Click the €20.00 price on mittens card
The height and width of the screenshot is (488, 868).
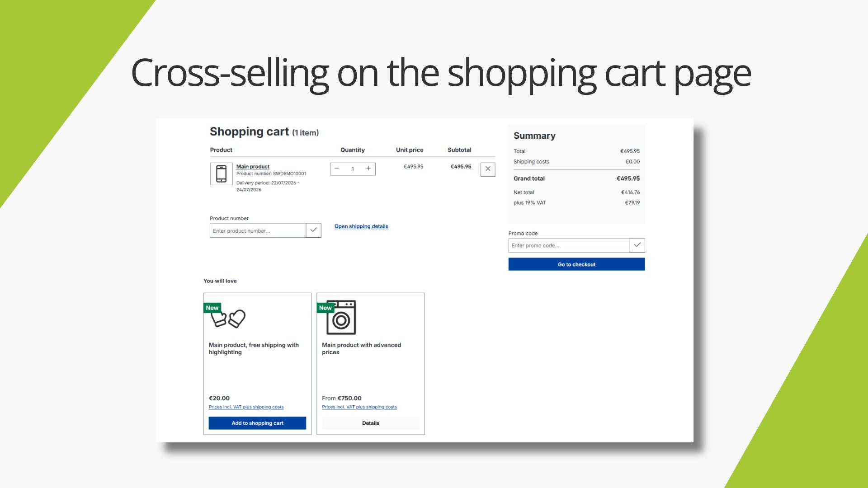pyautogui.click(x=219, y=398)
